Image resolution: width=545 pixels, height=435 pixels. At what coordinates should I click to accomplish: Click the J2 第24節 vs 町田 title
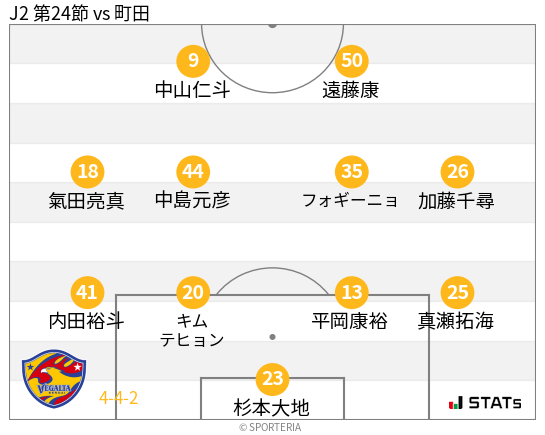click(x=80, y=13)
